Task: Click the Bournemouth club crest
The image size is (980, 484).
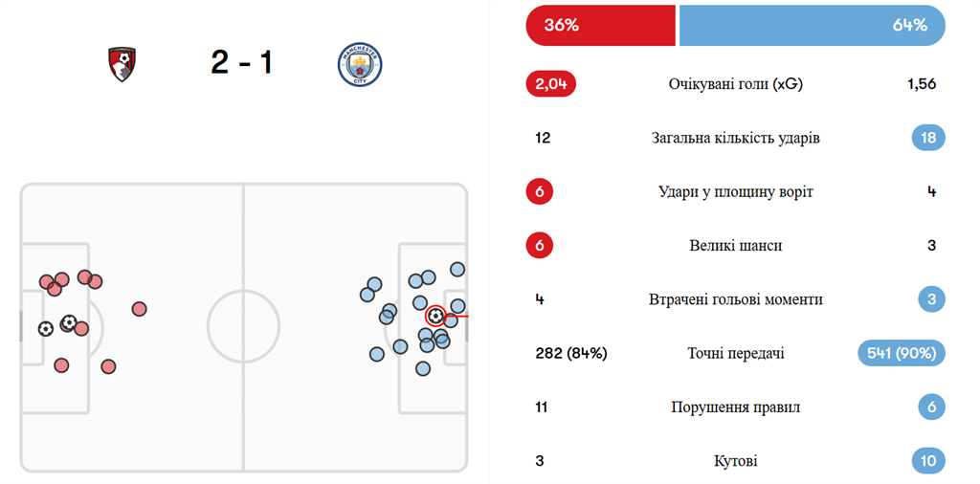Action: (121, 64)
